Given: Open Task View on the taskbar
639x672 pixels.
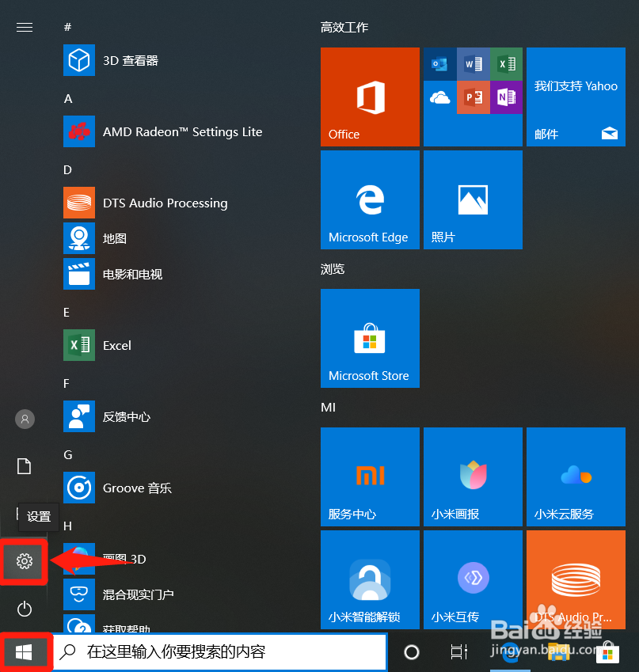Looking at the screenshot, I should [458, 652].
